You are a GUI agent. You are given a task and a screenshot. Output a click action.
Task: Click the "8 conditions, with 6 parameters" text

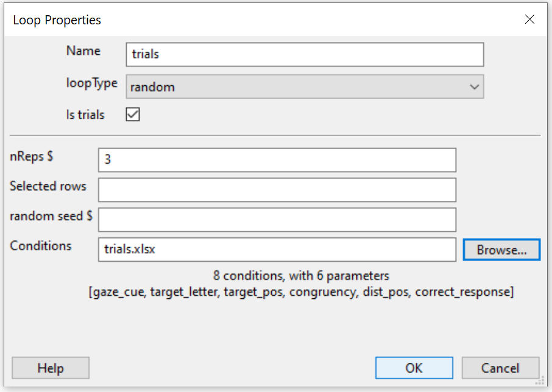coord(301,276)
